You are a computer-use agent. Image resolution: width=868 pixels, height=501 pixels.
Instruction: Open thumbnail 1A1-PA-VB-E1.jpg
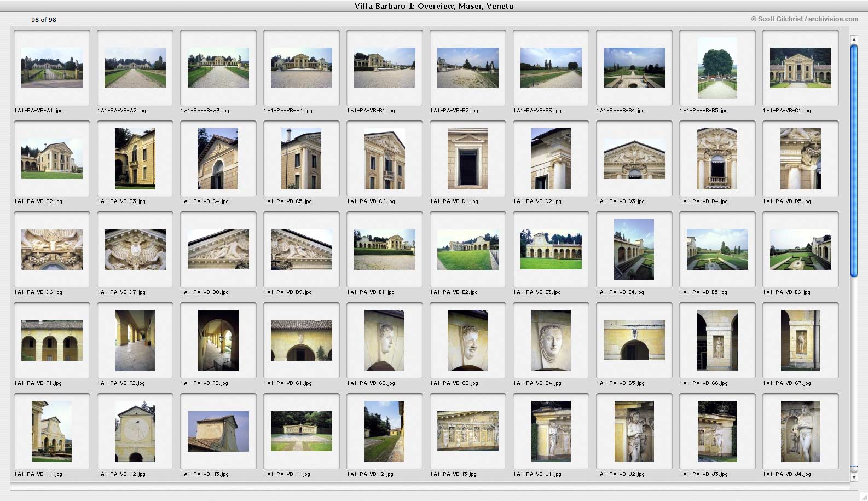click(x=385, y=250)
